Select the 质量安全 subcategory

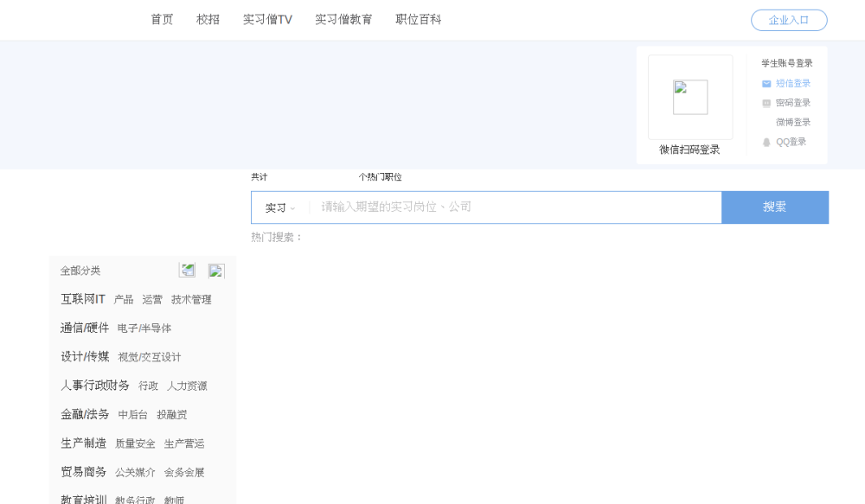[x=135, y=443]
